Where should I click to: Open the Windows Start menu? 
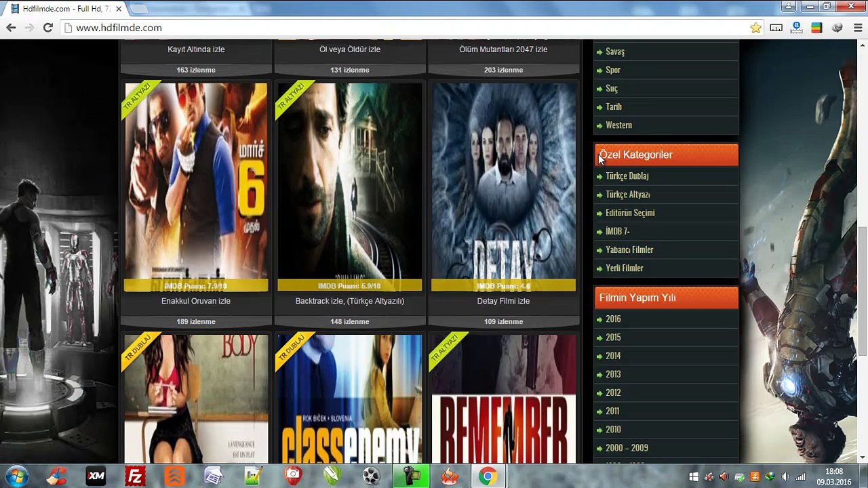click(x=17, y=476)
